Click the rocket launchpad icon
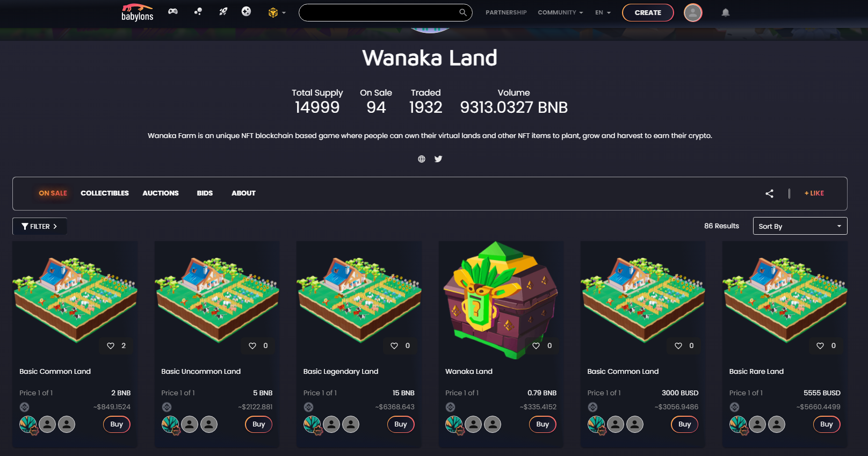 click(x=223, y=11)
